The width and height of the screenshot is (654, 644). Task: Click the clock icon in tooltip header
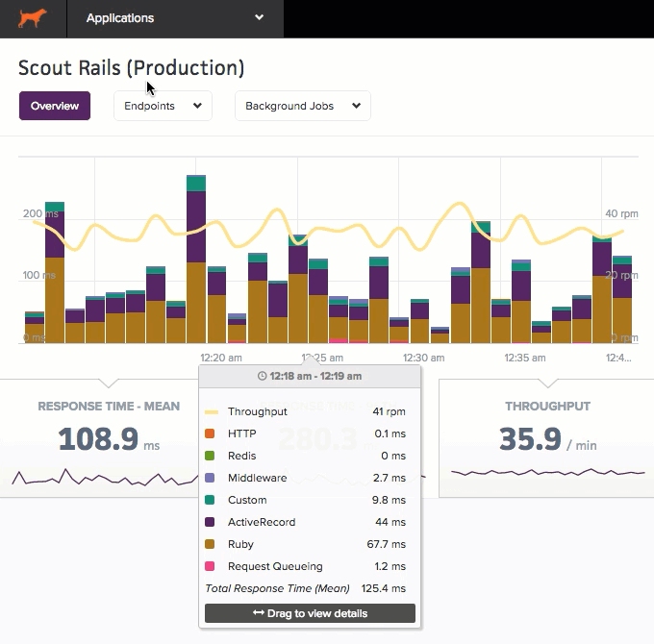[262, 376]
